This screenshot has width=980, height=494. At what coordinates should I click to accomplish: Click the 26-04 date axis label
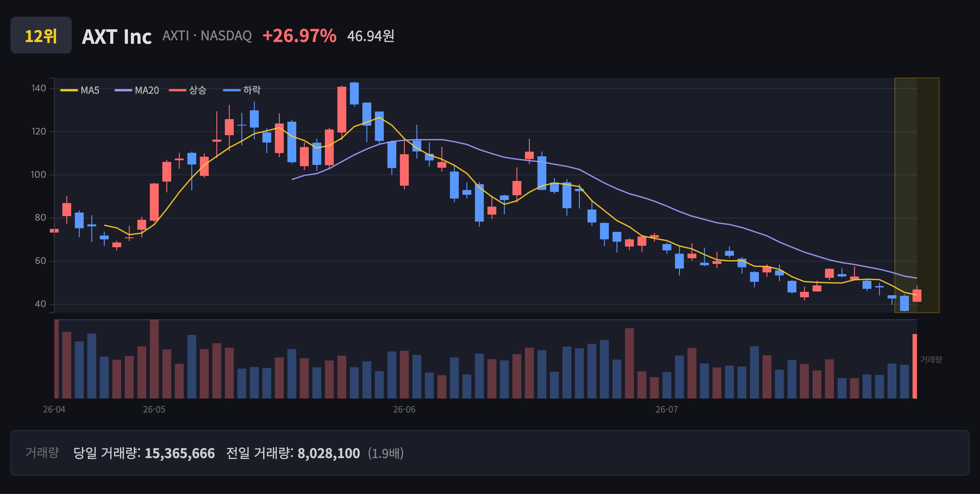coord(54,409)
